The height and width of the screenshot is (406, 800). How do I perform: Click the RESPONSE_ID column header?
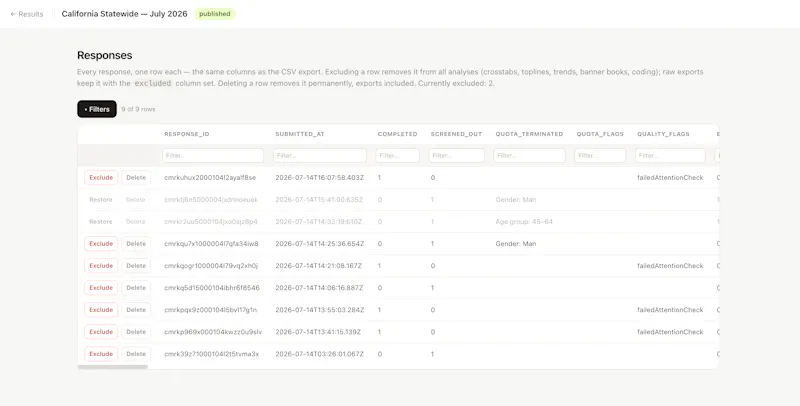pos(187,134)
